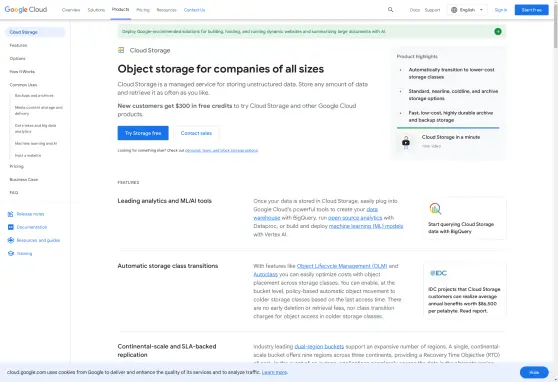Play the Cloud Storage in a minute video icon

point(406,142)
